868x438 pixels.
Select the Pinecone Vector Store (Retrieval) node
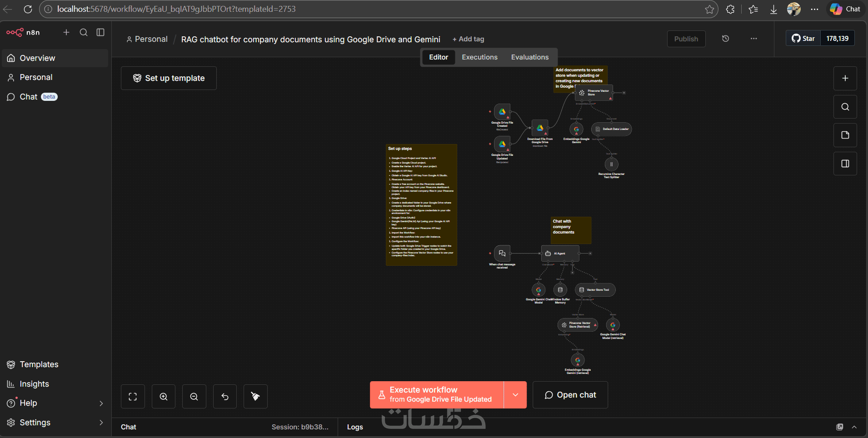coord(578,325)
